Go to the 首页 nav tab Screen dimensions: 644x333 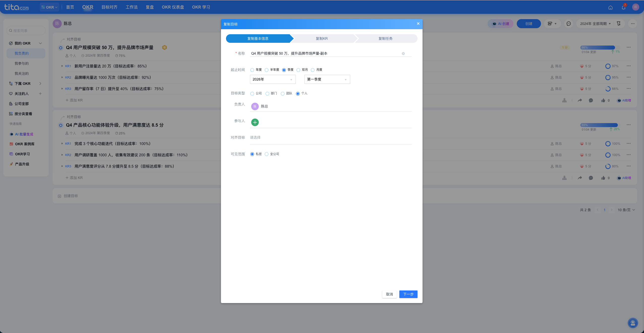click(x=70, y=7)
